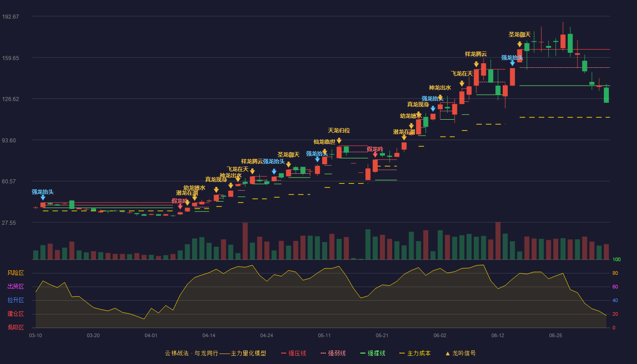Click the red 20 indicator scale value
This screenshot has height=364, width=637.
[615, 314]
